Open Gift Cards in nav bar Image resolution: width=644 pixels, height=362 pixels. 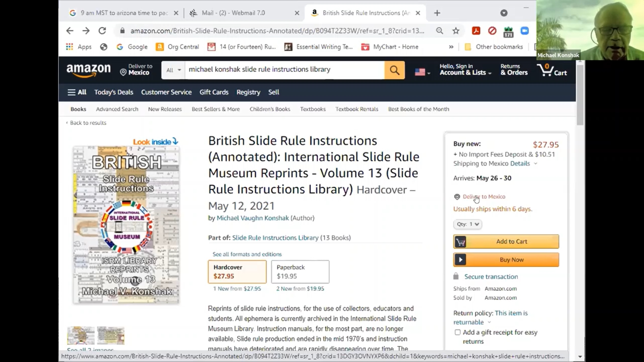tap(214, 92)
